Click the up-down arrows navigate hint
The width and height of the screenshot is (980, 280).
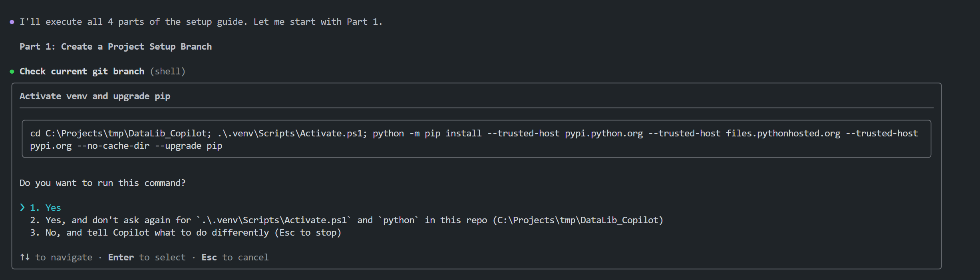pos(56,257)
